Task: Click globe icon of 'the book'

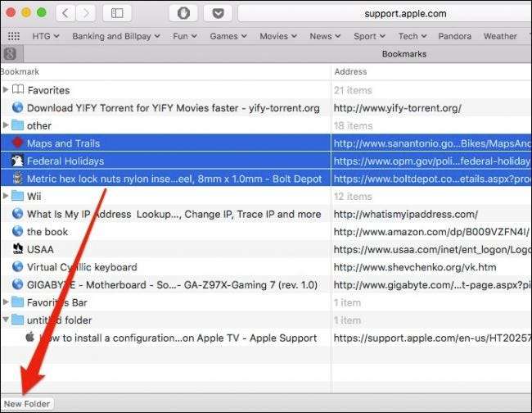Action: [17, 231]
